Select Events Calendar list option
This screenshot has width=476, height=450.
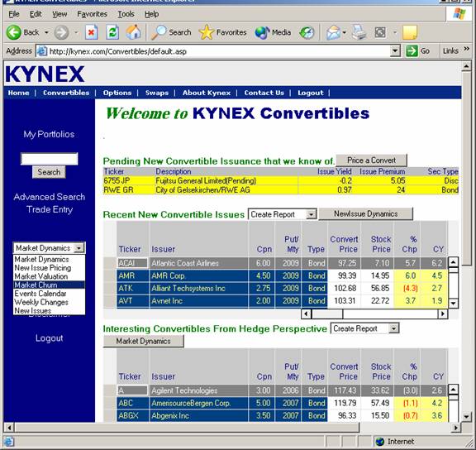[x=50, y=294]
